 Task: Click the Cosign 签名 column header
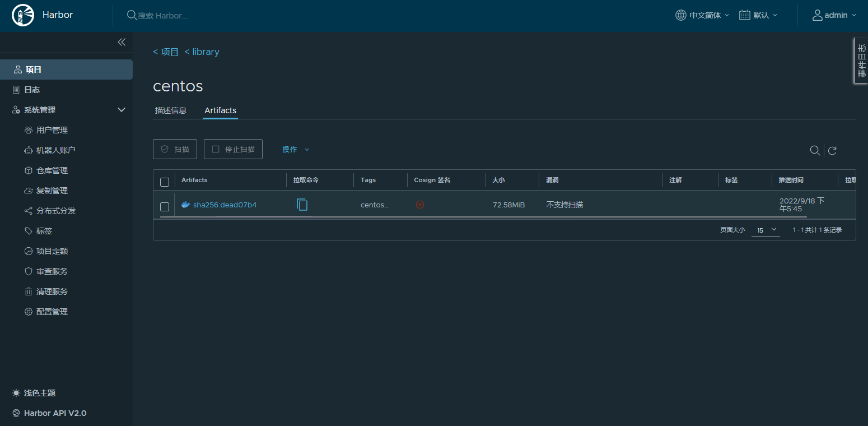tap(432, 180)
